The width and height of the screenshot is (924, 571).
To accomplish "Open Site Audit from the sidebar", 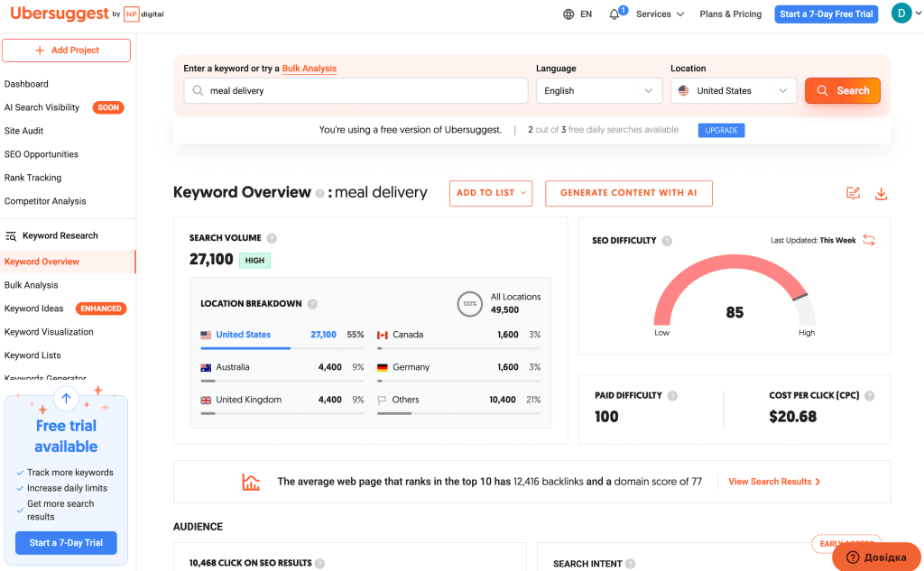I will (x=24, y=131).
